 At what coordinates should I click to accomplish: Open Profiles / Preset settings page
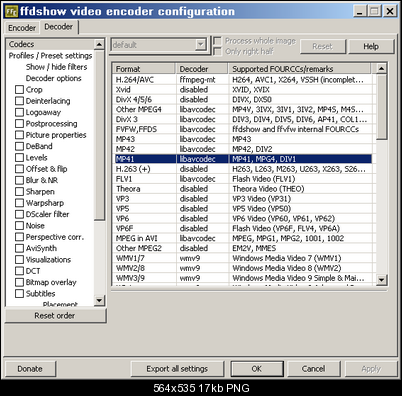50,56
